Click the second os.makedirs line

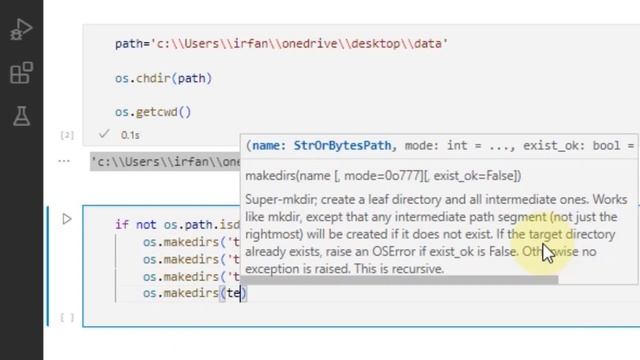(x=191, y=259)
